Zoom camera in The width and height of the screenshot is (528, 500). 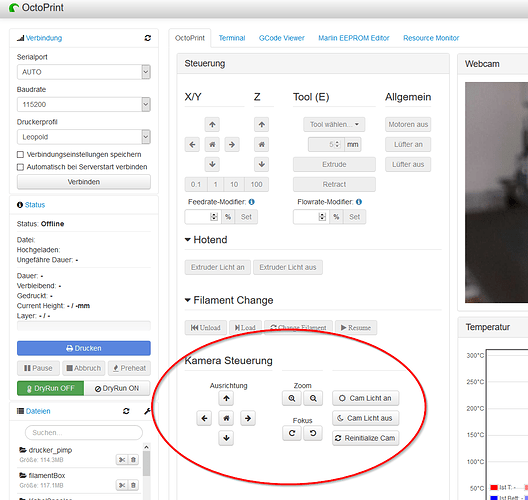(292, 399)
